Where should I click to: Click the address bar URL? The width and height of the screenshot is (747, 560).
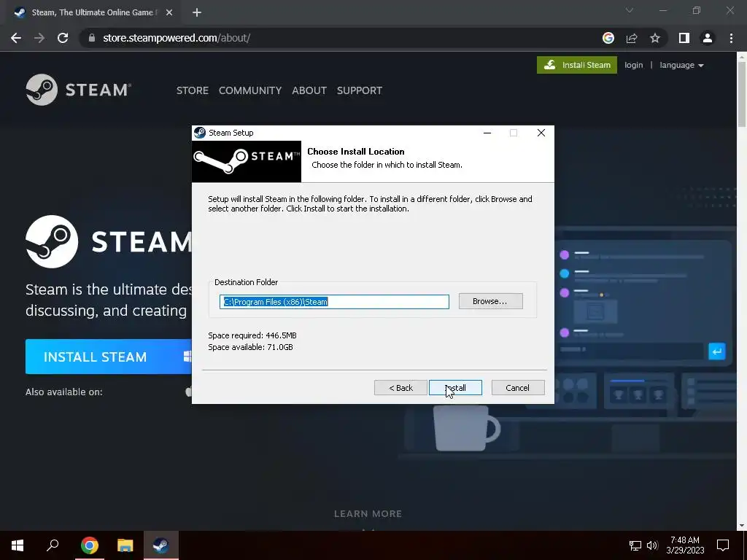pyautogui.click(x=177, y=38)
